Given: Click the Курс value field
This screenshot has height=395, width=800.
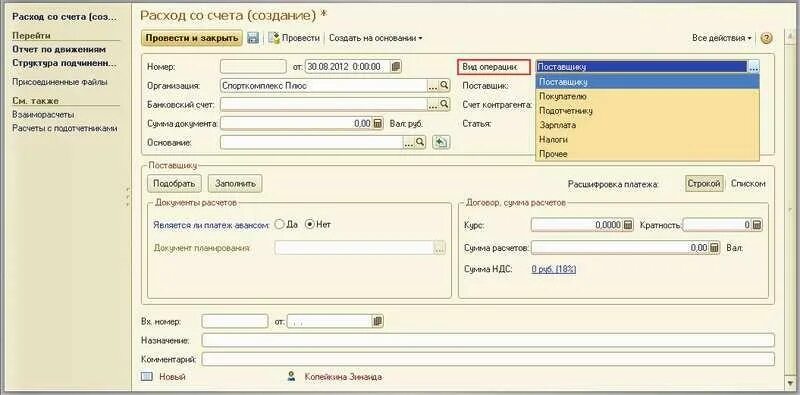Looking at the screenshot, I should 577,225.
